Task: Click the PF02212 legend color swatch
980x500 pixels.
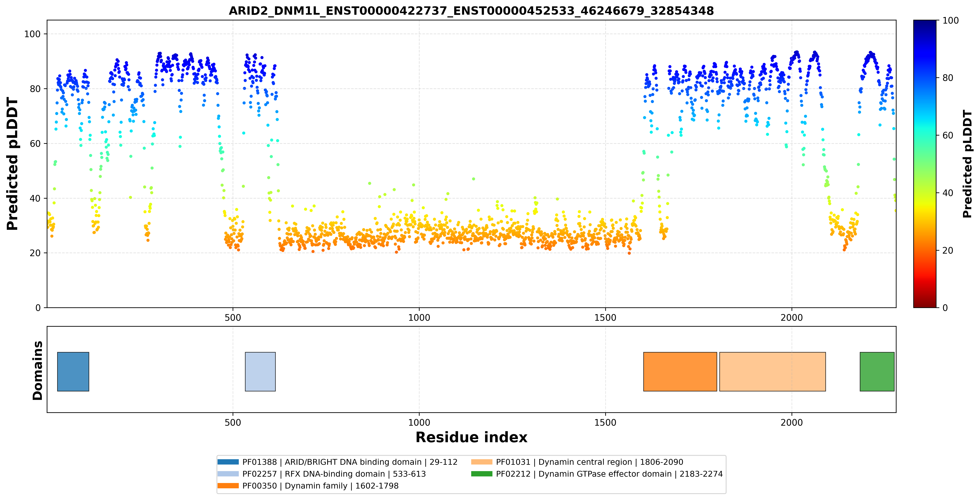Action: pos(482,474)
